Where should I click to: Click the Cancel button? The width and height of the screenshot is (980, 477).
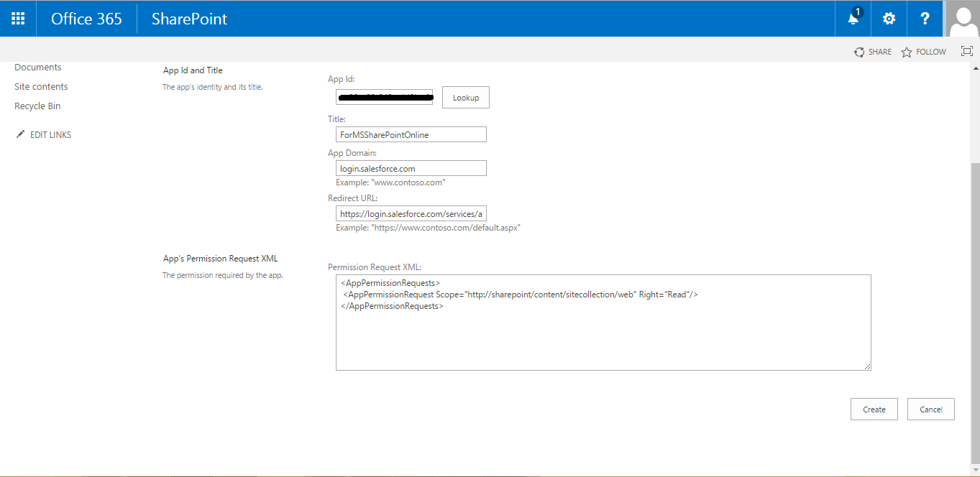tap(931, 409)
